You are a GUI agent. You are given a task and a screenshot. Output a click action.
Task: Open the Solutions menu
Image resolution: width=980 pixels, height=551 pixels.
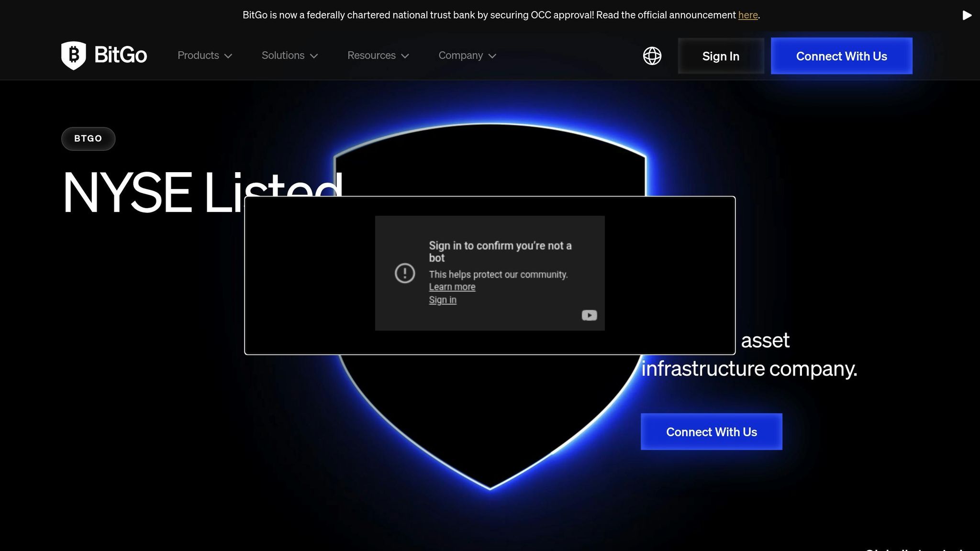(290, 55)
